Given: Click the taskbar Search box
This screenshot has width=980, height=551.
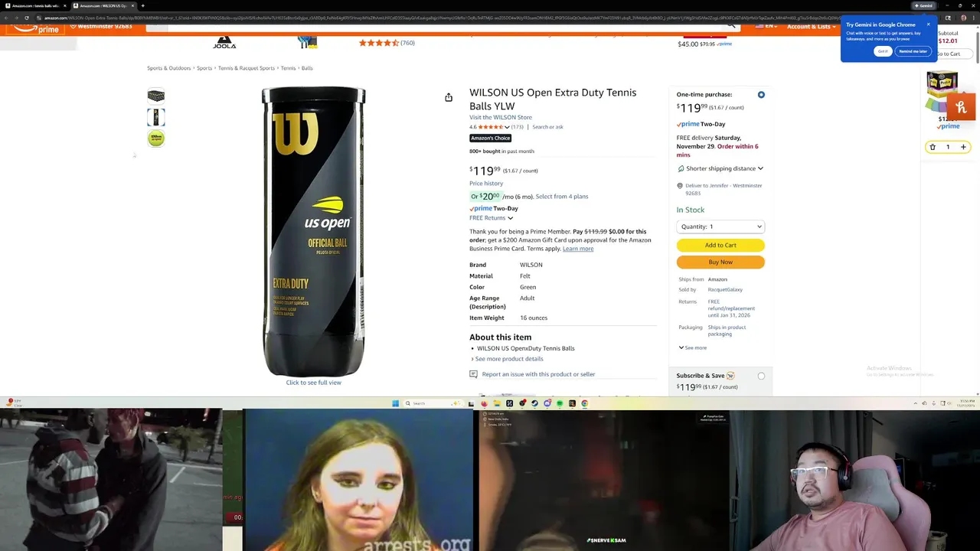Looking at the screenshot, I should pyautogui.click(x=433, y=403).
